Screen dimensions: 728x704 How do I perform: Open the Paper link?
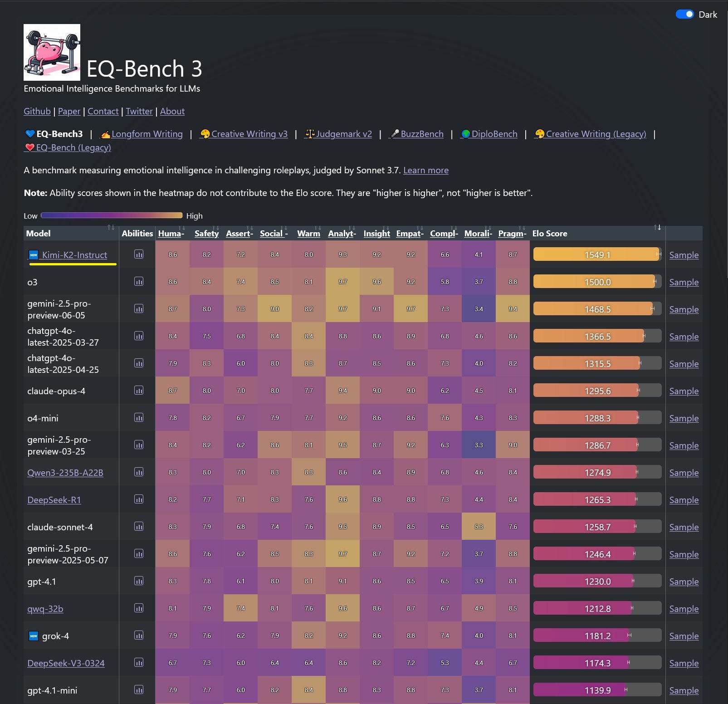click(x=69, y=111)
